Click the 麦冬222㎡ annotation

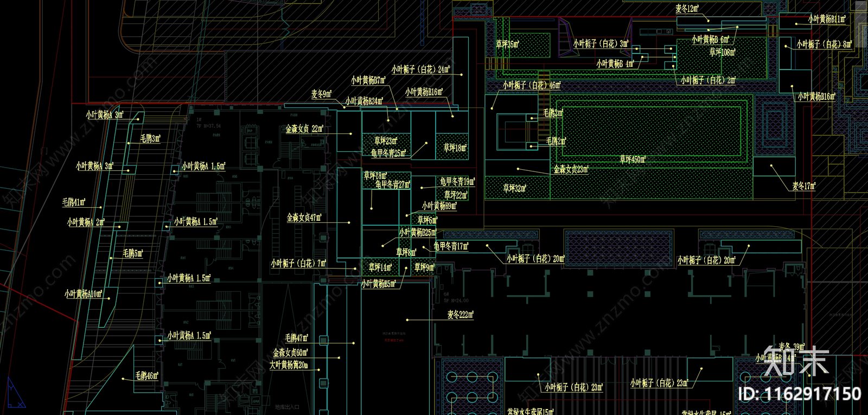pos(461,315)
